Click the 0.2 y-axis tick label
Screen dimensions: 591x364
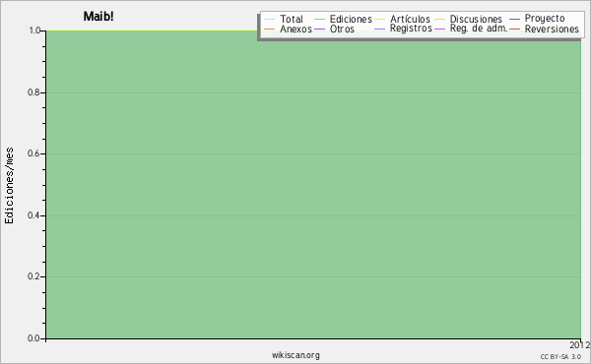pyautogui.click(x=33, y=276)
